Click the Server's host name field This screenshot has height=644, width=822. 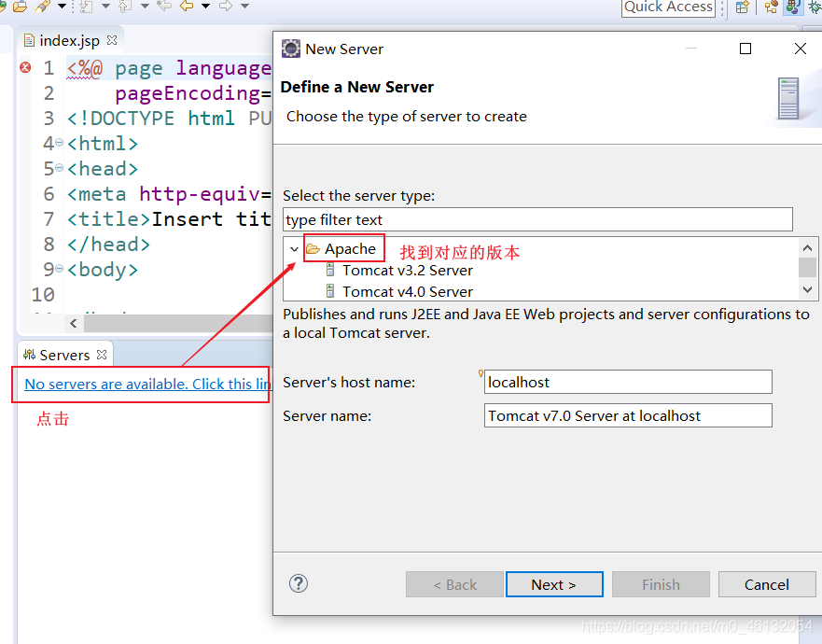coord(628,382)
